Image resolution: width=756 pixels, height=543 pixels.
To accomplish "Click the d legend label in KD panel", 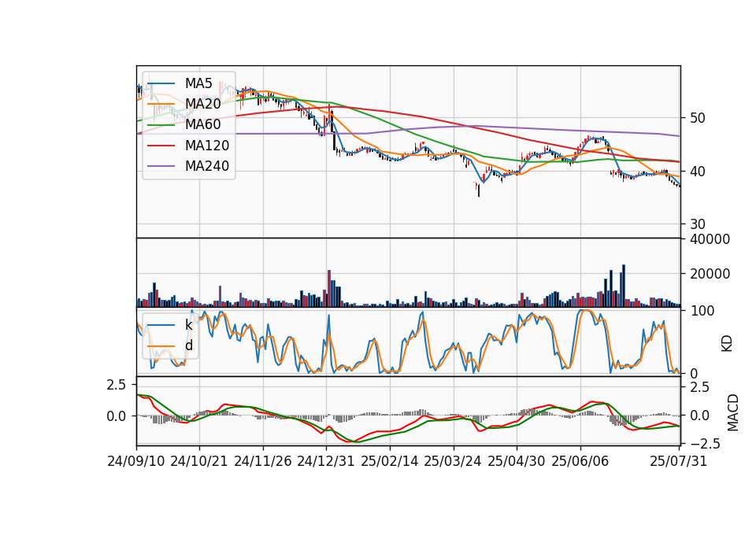I will point(189,345).
